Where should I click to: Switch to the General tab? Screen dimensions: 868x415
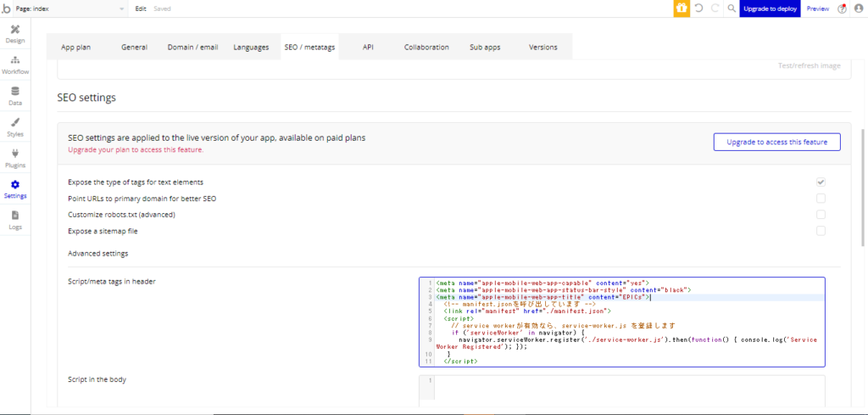coord(135,48)
